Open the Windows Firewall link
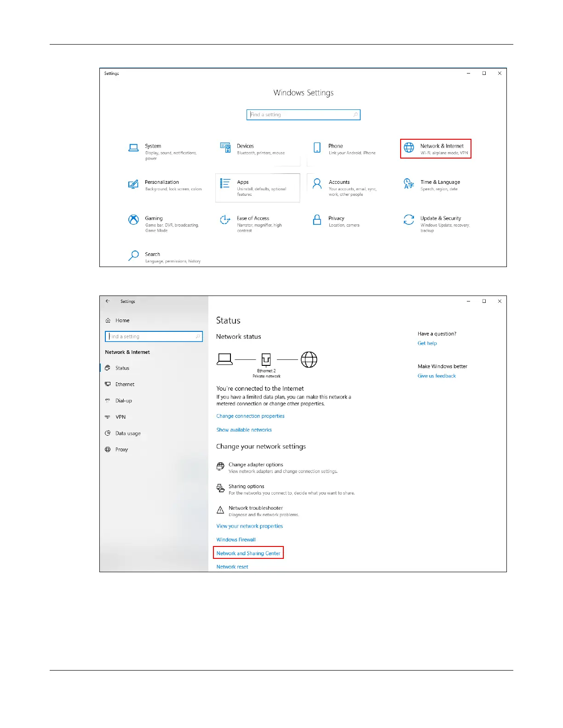Image resolution: width=563 pixels, height=728 pixels. click(236, 540)
